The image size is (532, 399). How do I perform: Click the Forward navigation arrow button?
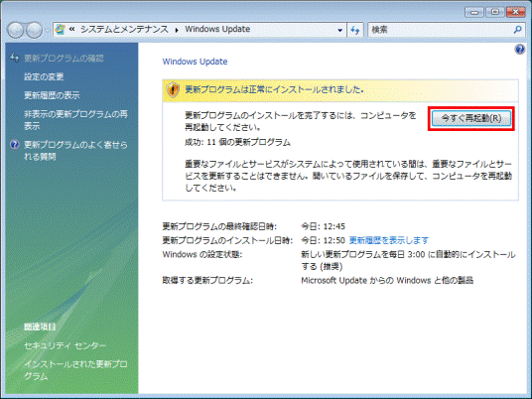pos(35,30)
